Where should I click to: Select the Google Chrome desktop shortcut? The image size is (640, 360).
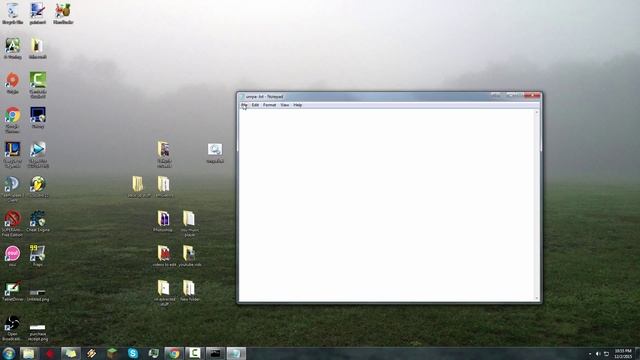coord(13,120)
